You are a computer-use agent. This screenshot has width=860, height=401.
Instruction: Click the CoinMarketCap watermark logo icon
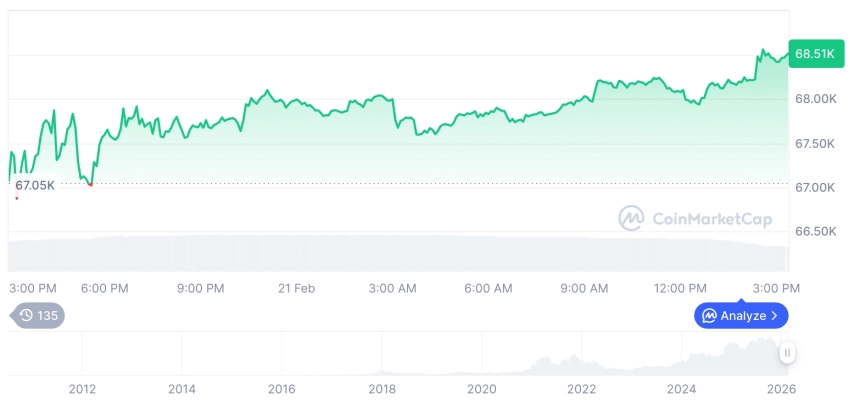tap(631, 218)
